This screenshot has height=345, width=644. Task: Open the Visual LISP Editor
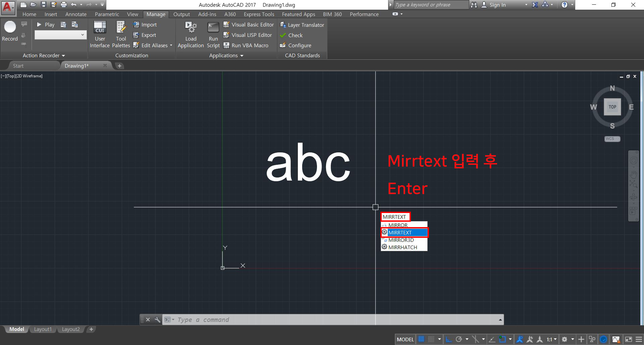pos(248,35)
